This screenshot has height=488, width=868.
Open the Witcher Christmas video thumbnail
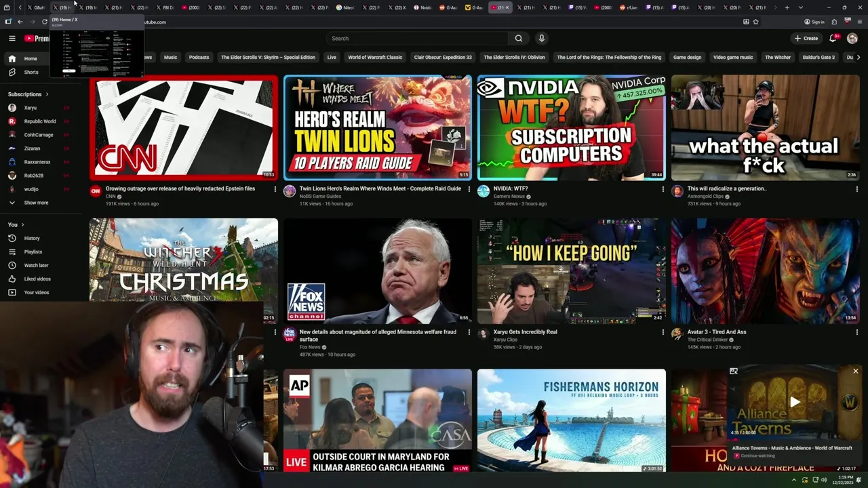184,261
